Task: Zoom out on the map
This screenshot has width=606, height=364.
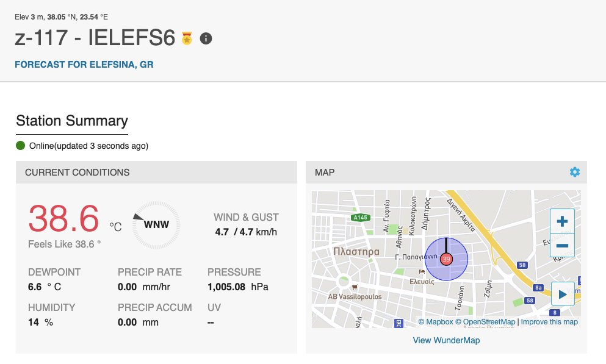Action: [x=562, y=246]
